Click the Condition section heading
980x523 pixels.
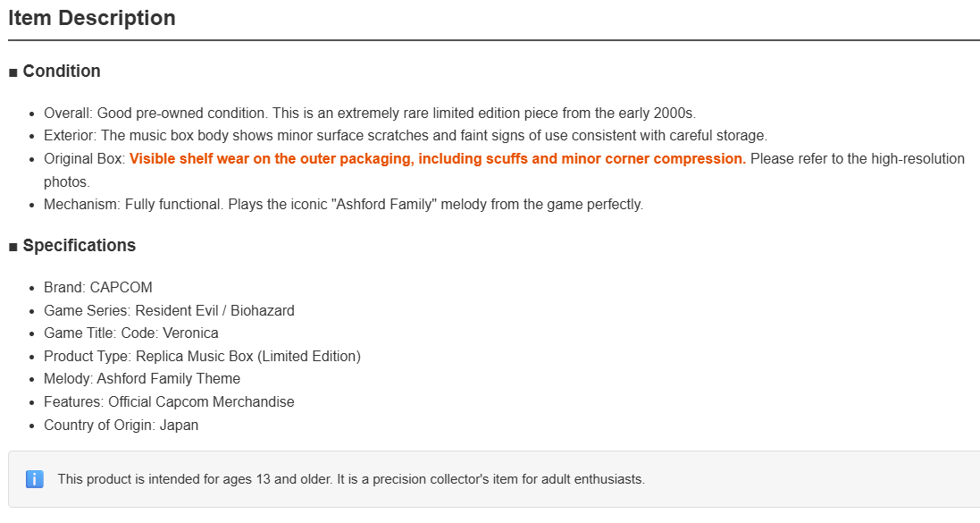point(62,72)
